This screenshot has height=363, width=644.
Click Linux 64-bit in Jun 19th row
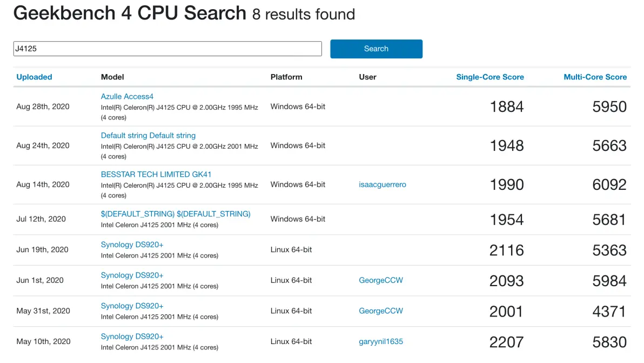[291, 249]
